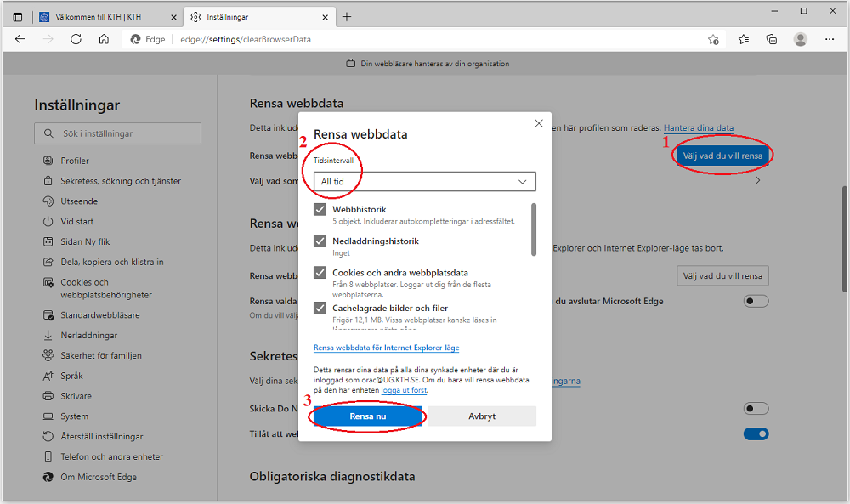
Task: Uncheck Cookies och andra webbplatsdata checkbox
Action: tap(320, 273)
